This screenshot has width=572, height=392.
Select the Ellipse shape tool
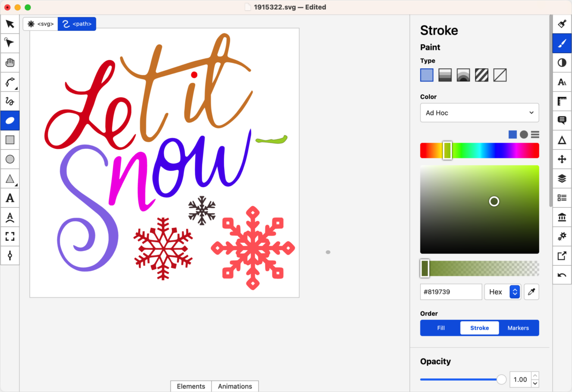click(x=10, y=159)
